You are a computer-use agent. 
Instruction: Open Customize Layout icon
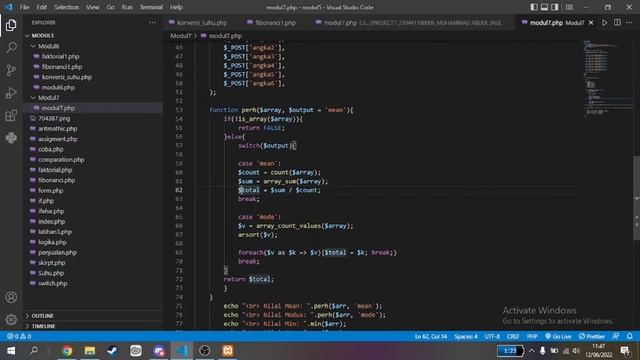click(569, 7)
